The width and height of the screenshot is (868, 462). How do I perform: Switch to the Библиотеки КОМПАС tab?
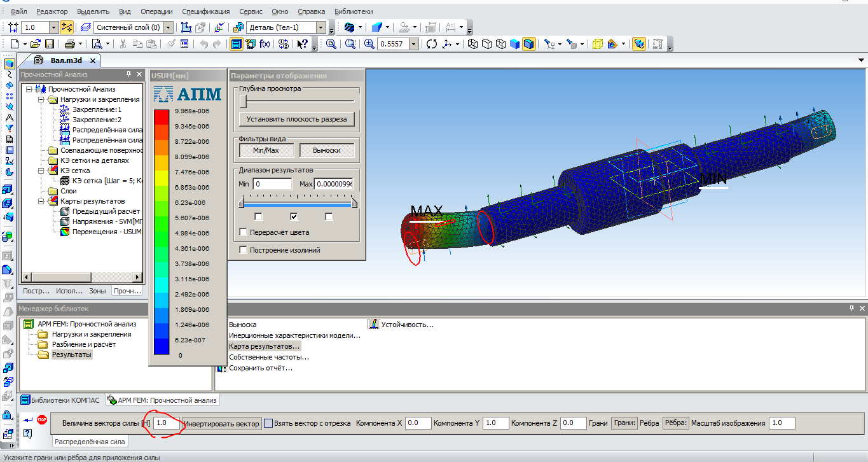coord(61,400)
